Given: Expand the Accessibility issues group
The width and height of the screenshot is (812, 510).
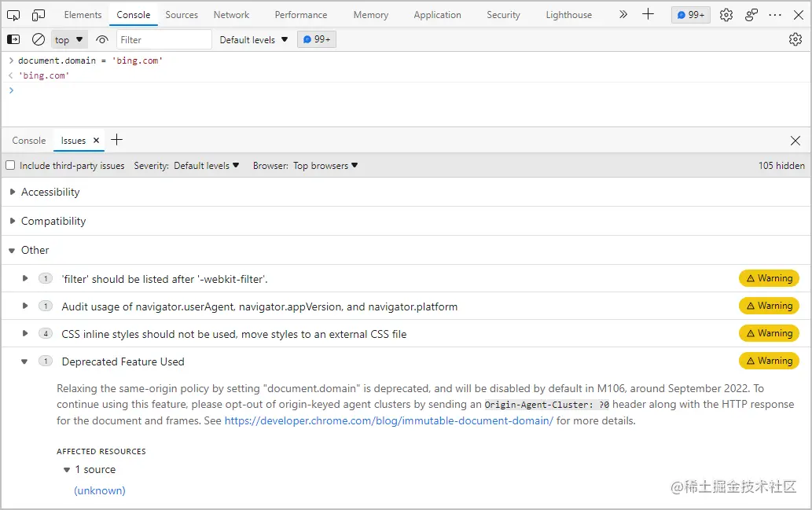Looking at the screenshot, I should (x=13, y=192).
